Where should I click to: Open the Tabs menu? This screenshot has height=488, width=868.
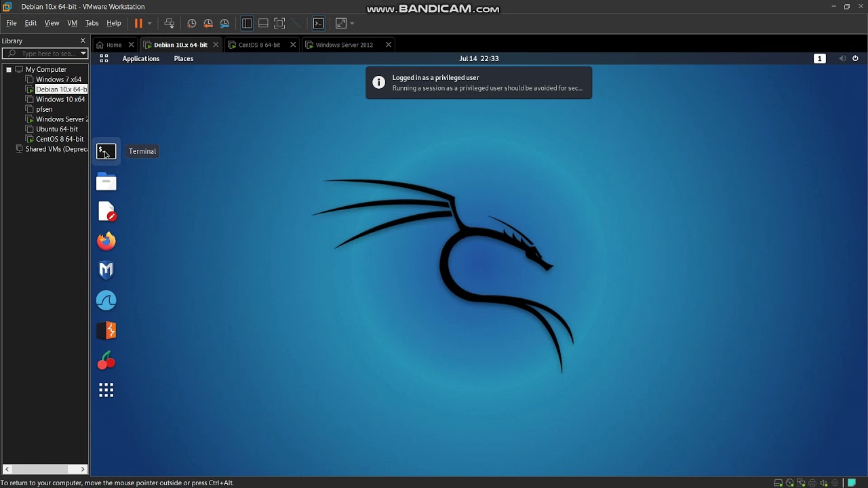92,23
